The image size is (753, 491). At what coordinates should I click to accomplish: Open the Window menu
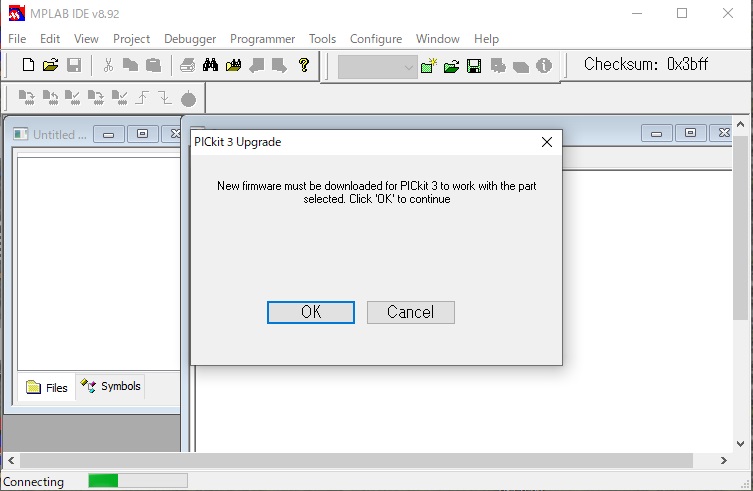pos(437,38)
